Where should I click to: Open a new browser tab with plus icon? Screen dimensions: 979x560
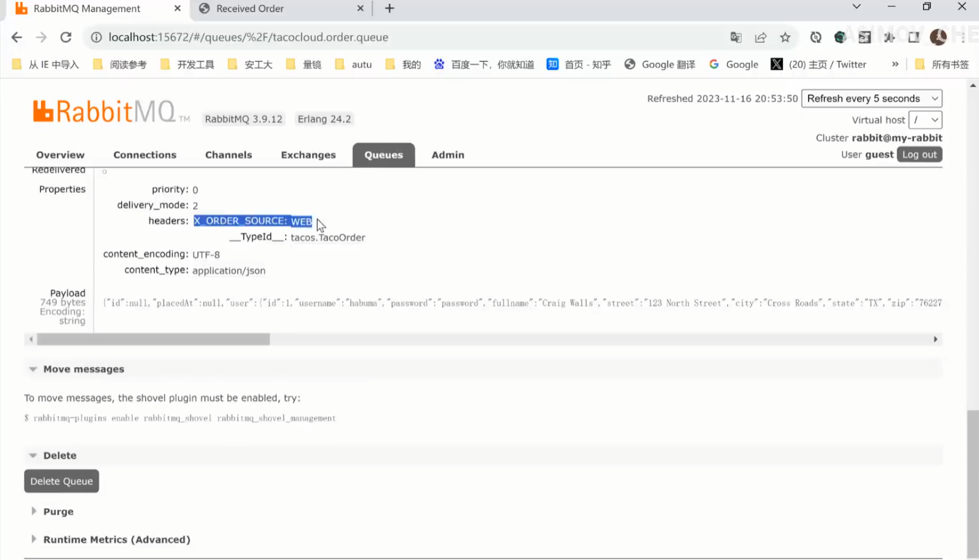390,8
